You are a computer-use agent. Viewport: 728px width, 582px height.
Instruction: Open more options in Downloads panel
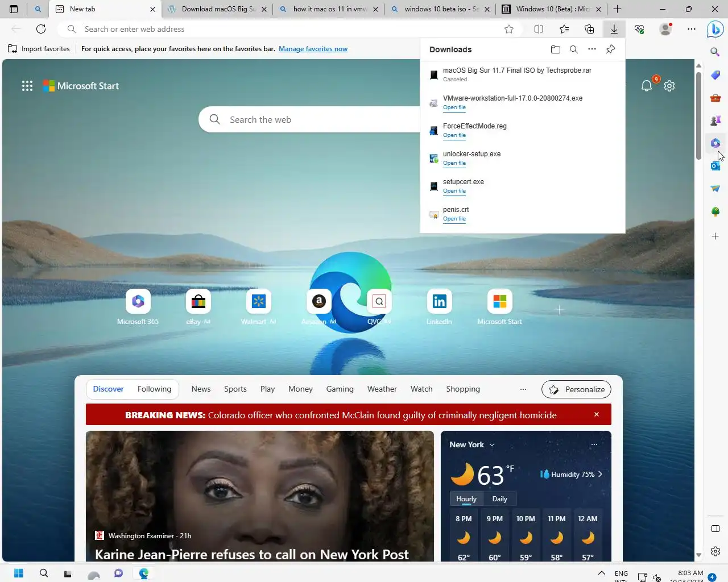[x=592, y=49]
